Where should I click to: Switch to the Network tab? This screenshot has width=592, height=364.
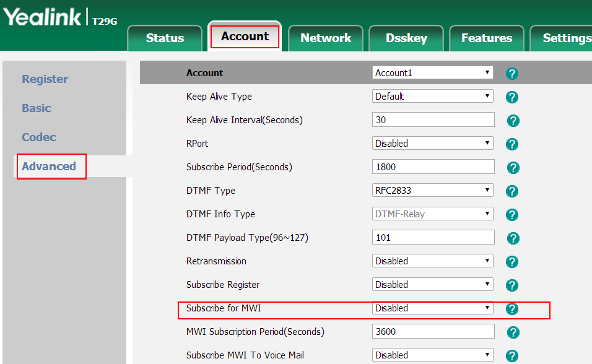pos(326,38)
